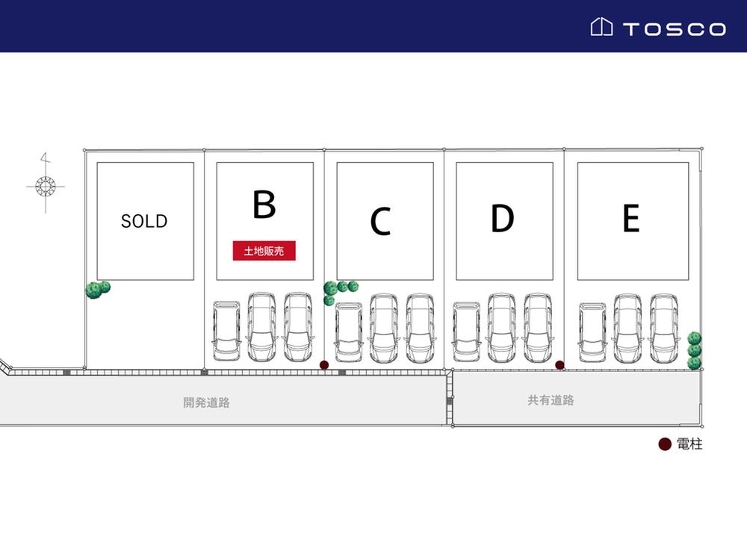Click the dark red 電柱 legend dot

[664, 444]
